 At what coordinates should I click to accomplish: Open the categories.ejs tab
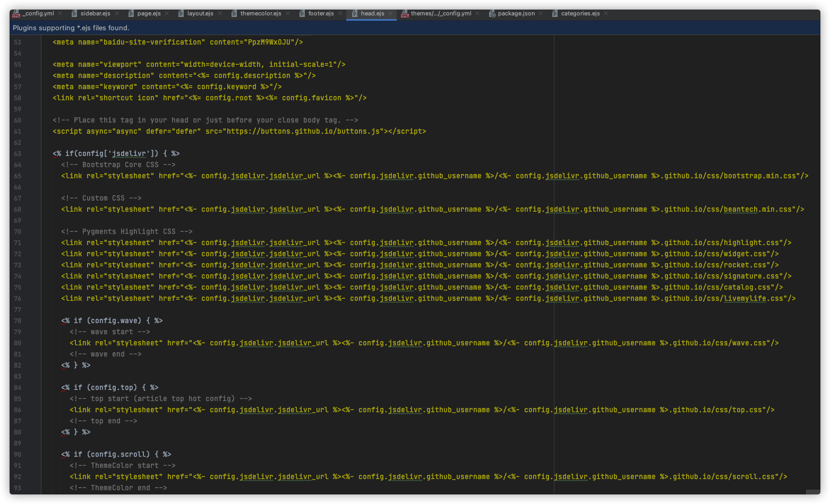[x=580, y=14]
